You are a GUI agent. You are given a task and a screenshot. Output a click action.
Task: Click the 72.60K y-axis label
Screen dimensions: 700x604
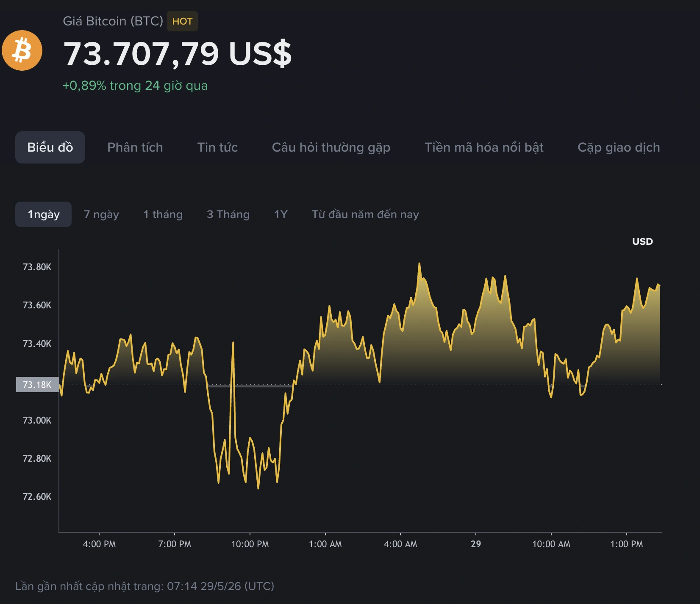(x=37, y=496)
